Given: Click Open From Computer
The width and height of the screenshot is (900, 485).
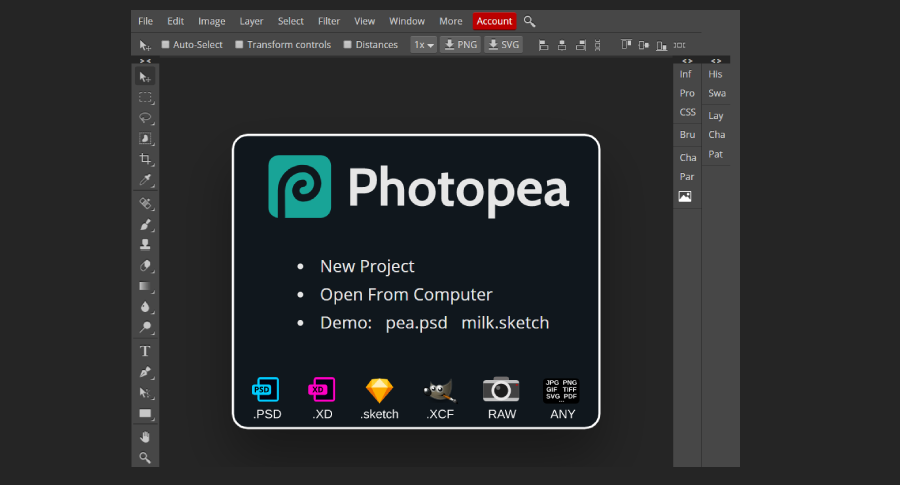Looking at the screenshot, I should click(x=406, y=294).
